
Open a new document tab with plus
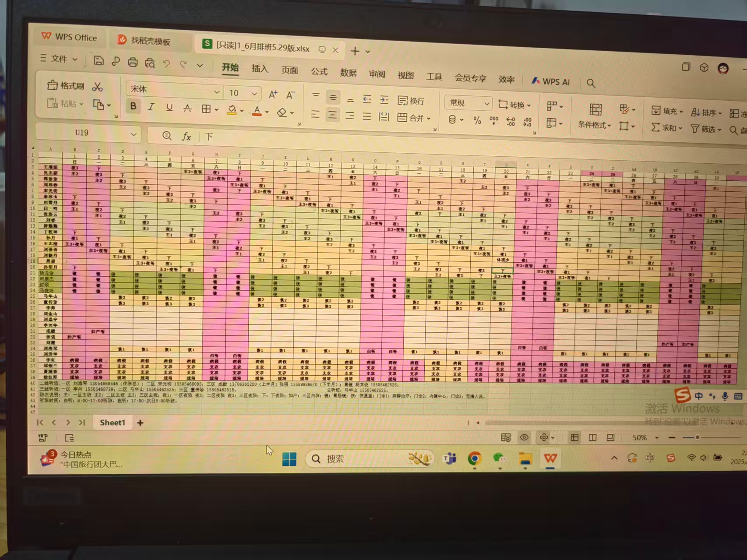tap(355, 51)
